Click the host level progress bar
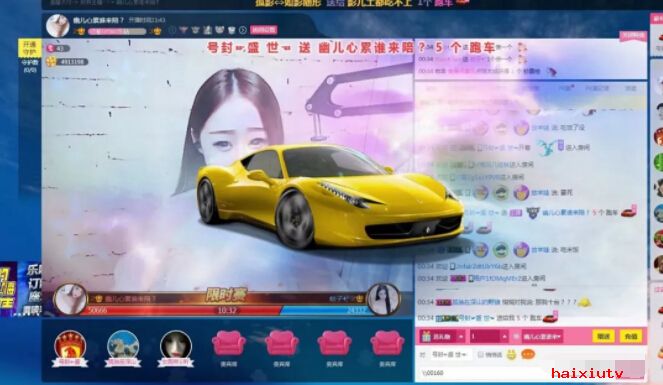The height and width of the screenshot is (385, 663). click(x=117, y=31)
